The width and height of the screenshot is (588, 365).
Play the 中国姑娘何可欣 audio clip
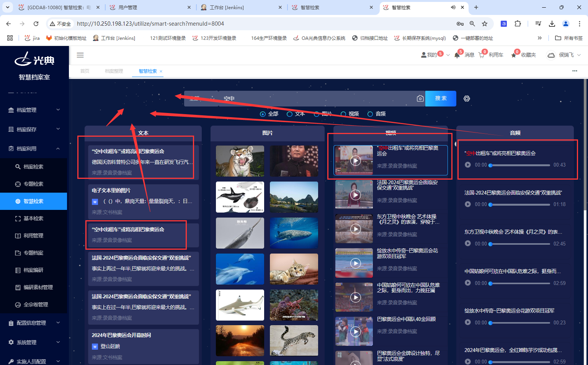[x=468, y=283]
